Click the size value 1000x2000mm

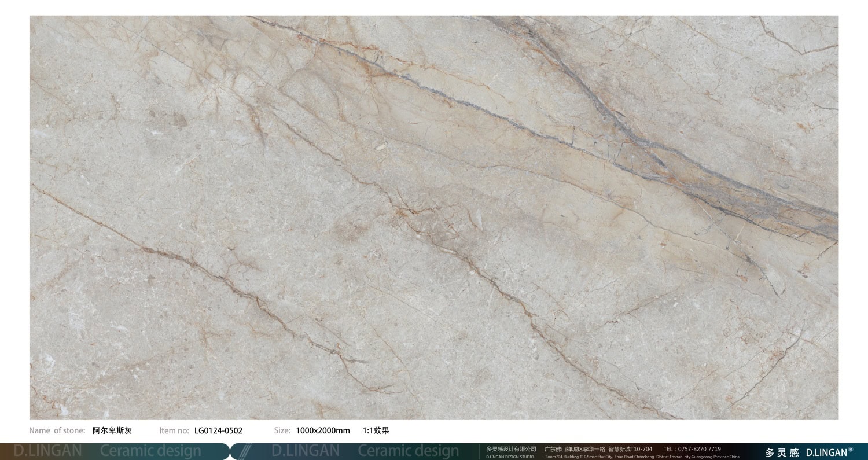pos(323,430)
